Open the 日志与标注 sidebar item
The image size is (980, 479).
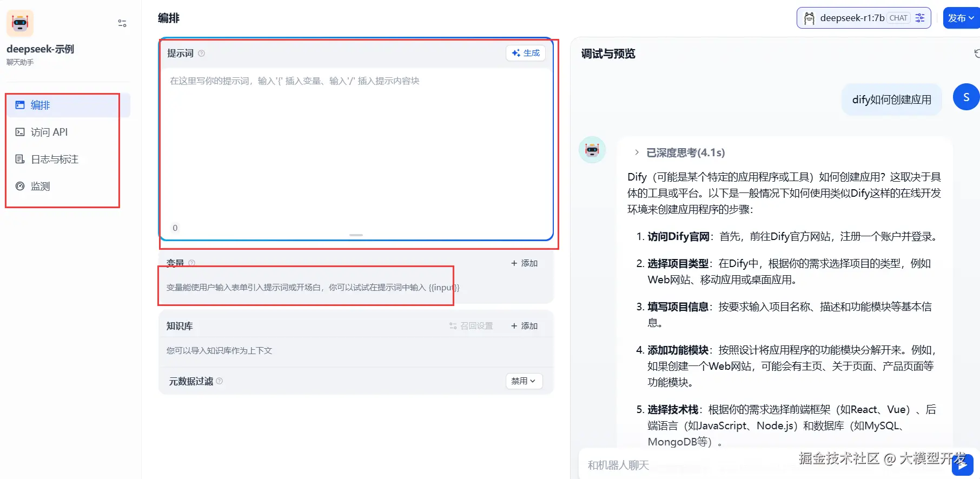(x=69, y=159)
